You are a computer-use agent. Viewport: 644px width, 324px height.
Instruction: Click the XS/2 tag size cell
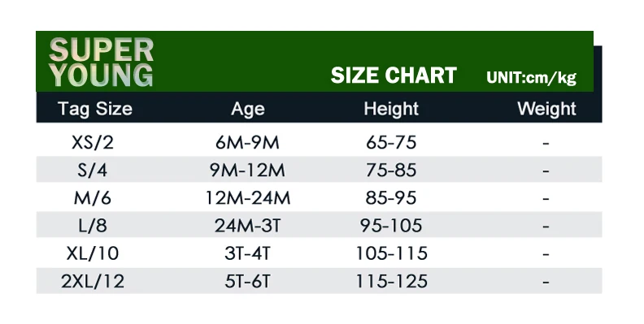tap(93, 143)
